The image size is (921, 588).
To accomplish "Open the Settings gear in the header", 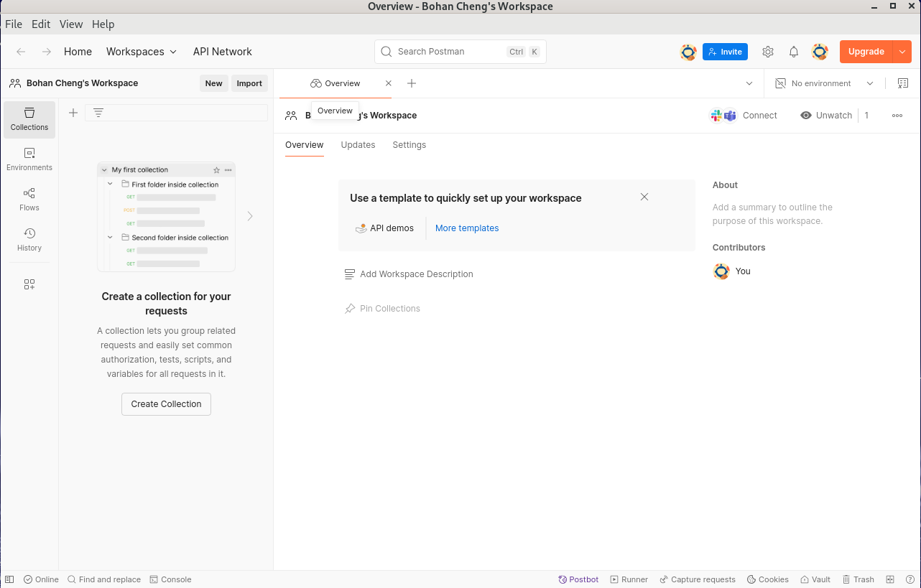I will coord(768,52).
